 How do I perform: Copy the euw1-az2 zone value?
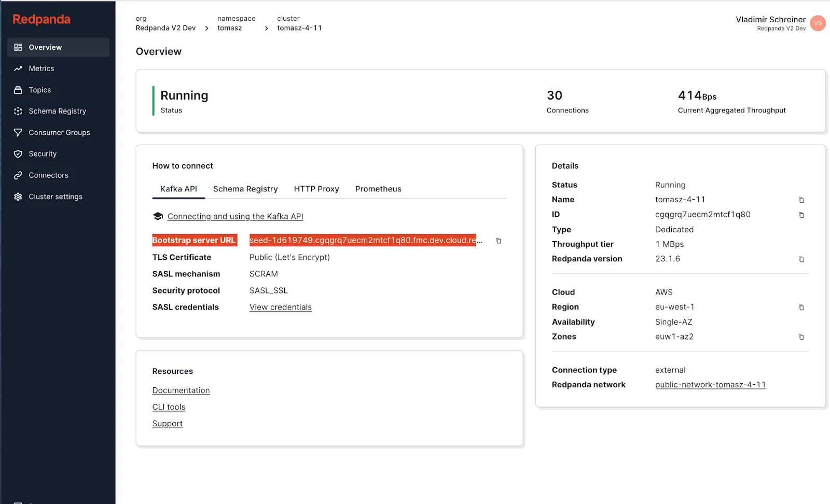(801, 337)
